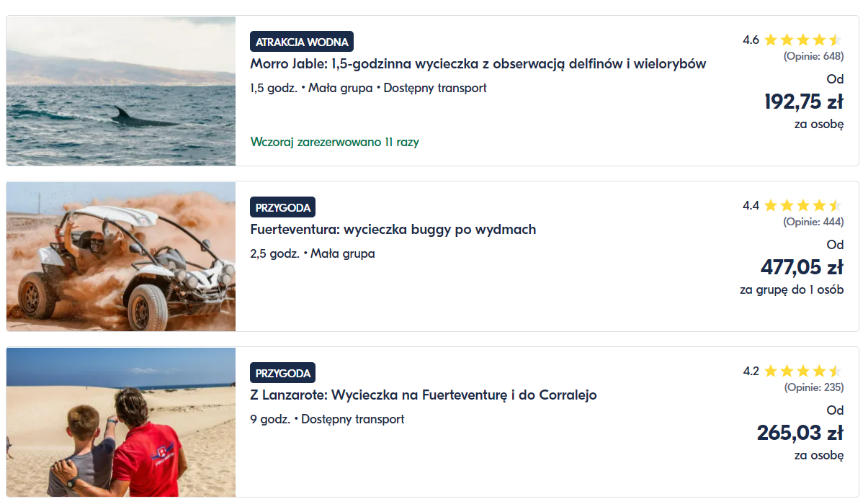Image resolution: width=868 pixels, height=504 pixels.
Task: Open the Corralejo dunes excursion photo
Action: [121, 422]
